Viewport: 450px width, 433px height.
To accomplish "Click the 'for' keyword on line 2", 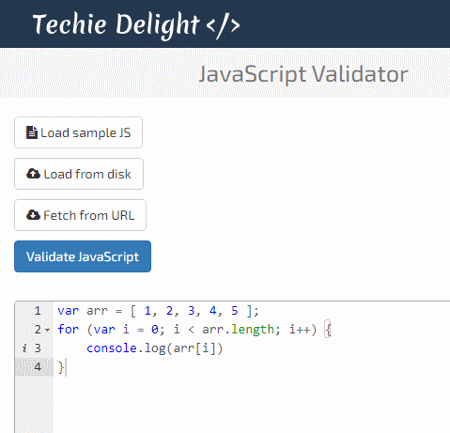I will (x=68, y=329).
